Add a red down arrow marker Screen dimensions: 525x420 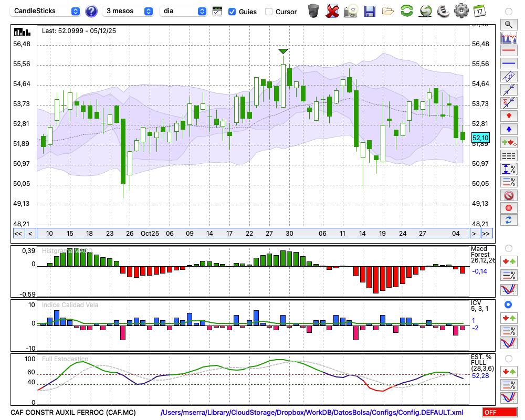pos(509,116)
